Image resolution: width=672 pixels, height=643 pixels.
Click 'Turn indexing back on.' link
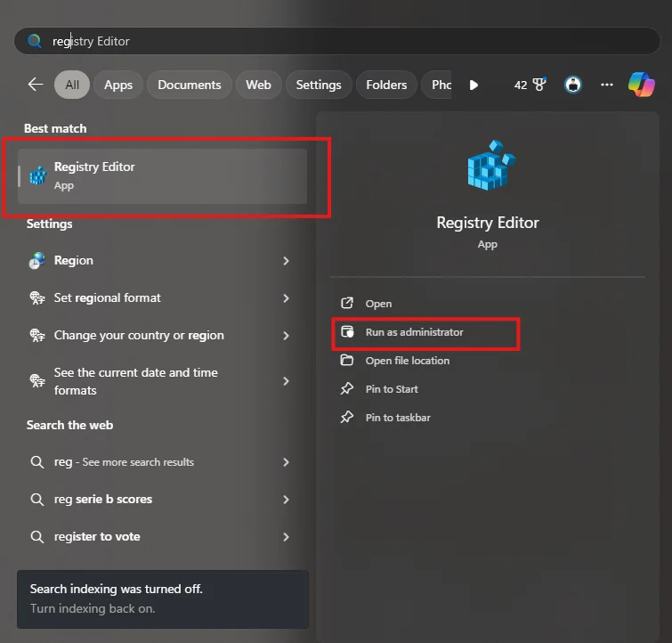(93, 608)
